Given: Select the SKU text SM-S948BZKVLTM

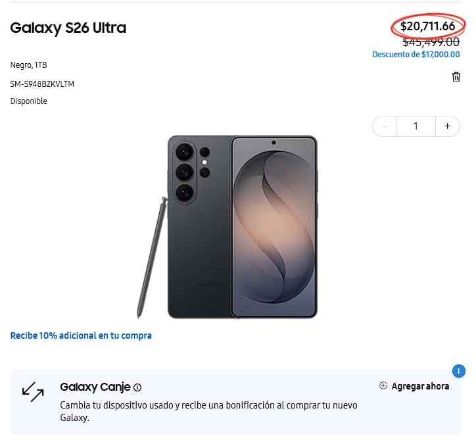Looking at the screenshot, I should 42,84.
